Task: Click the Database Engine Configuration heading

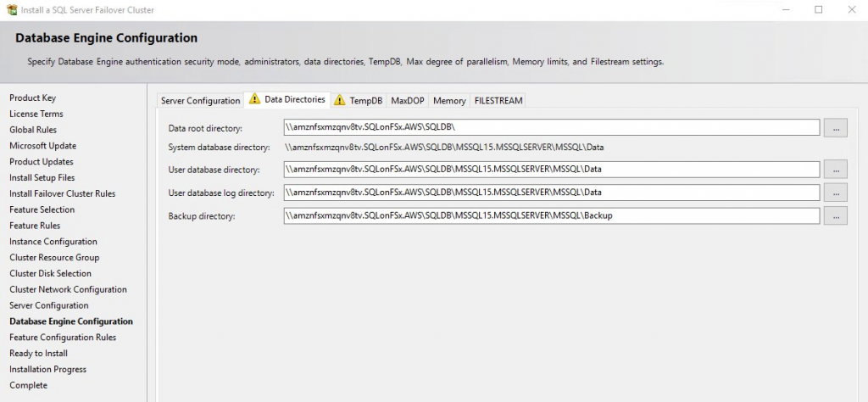Action: [106, 38]
